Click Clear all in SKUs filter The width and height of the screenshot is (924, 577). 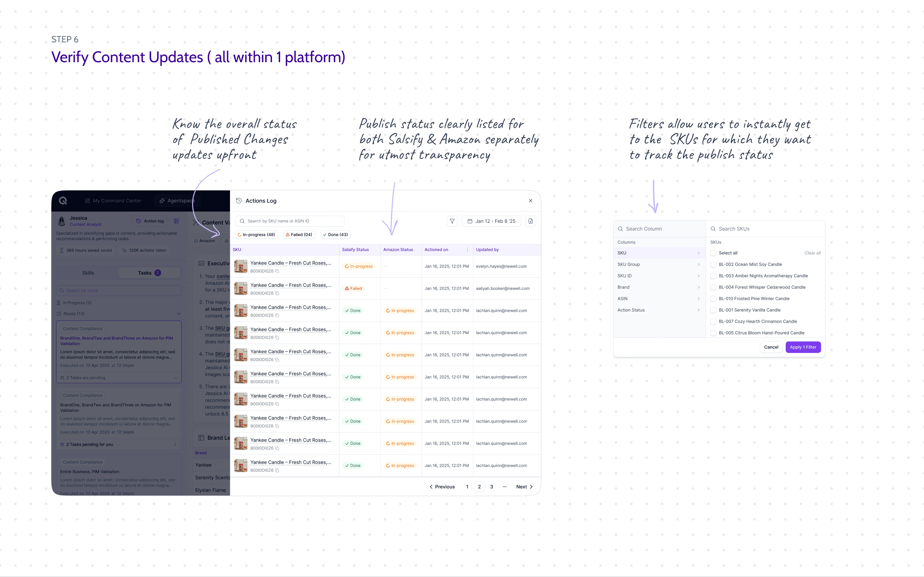point(812,253)
